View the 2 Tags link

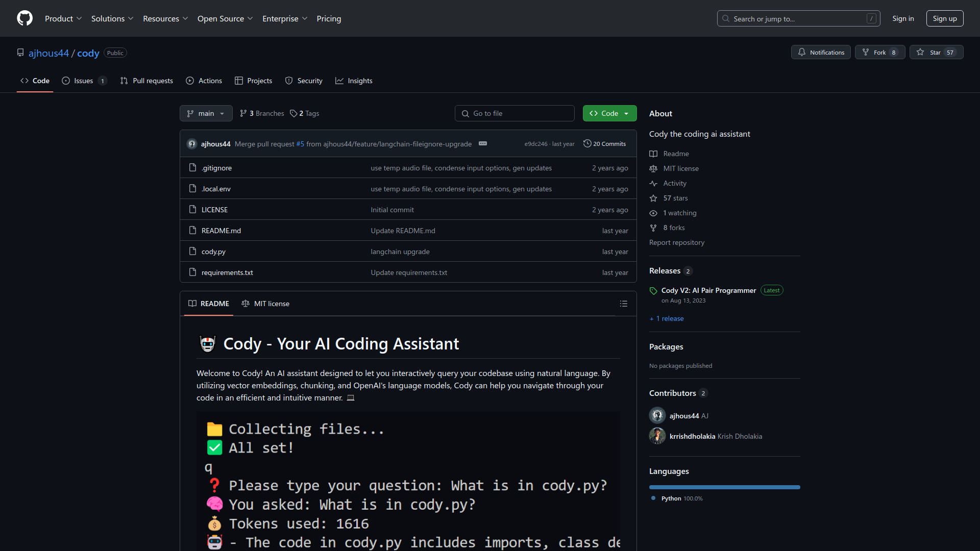click(305, 113)
